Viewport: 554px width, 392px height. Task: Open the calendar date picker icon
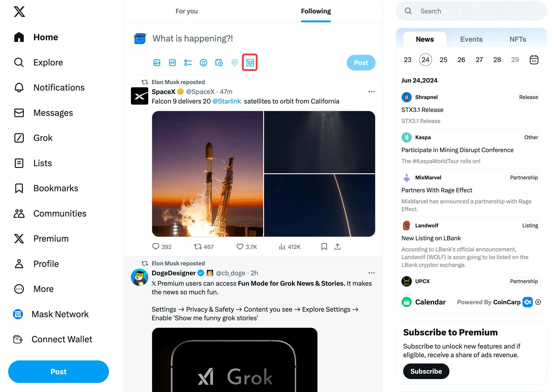pyautogui.click(x=534, y=60)
